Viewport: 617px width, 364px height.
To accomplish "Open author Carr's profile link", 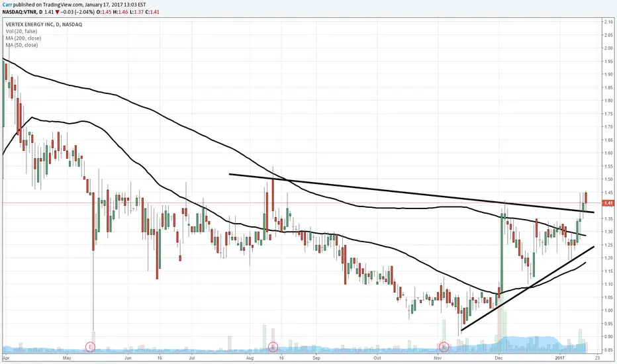I will 7,5.
